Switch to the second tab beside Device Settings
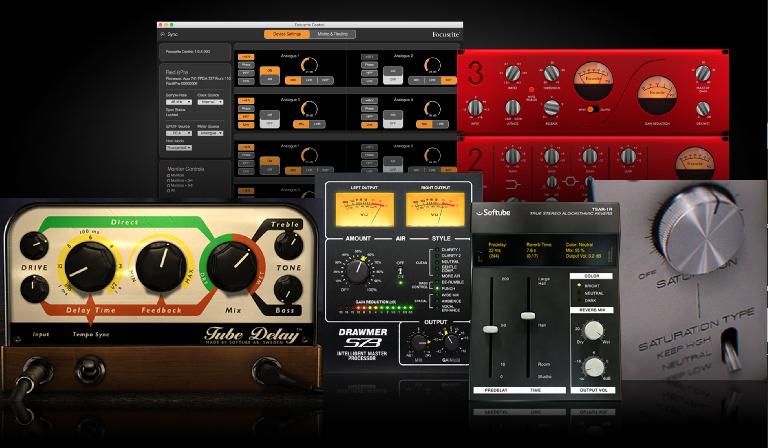Screen dimensions: 768x448 [333, 34]
